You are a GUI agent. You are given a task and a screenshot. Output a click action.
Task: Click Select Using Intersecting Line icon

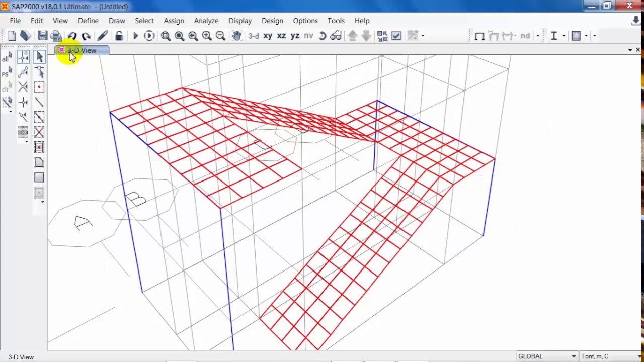pyautogui.click(x=7, y=102)
